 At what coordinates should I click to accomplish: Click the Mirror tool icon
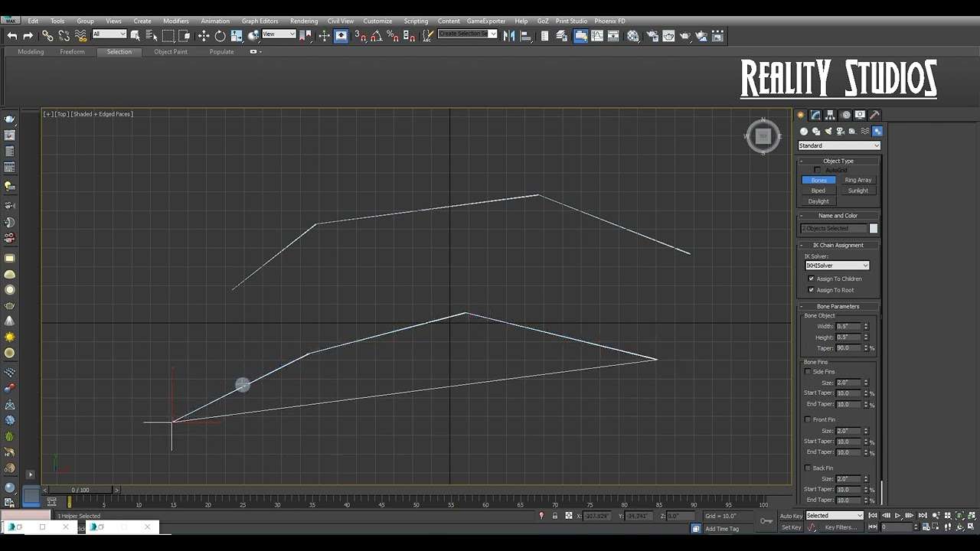click(509, 36)
